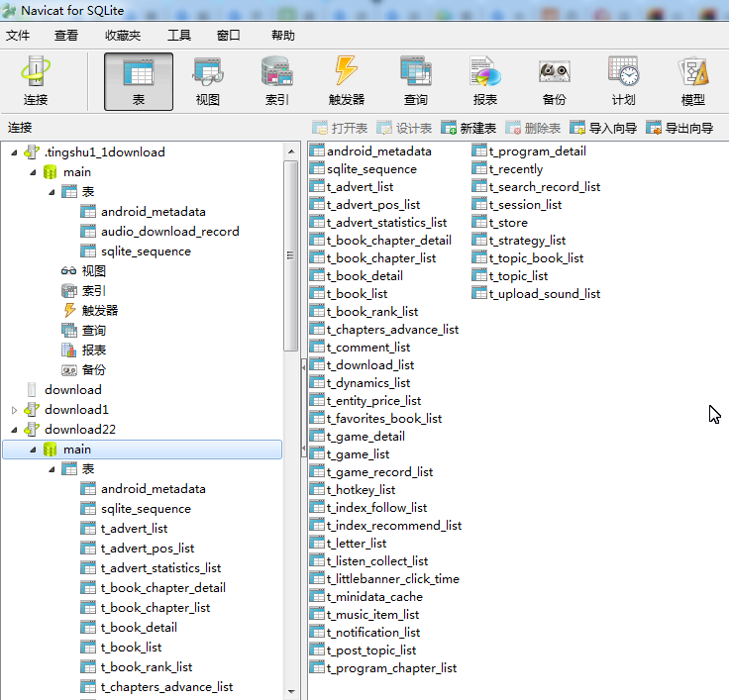Open the 模型 model toolbar icon

[692, 81]
